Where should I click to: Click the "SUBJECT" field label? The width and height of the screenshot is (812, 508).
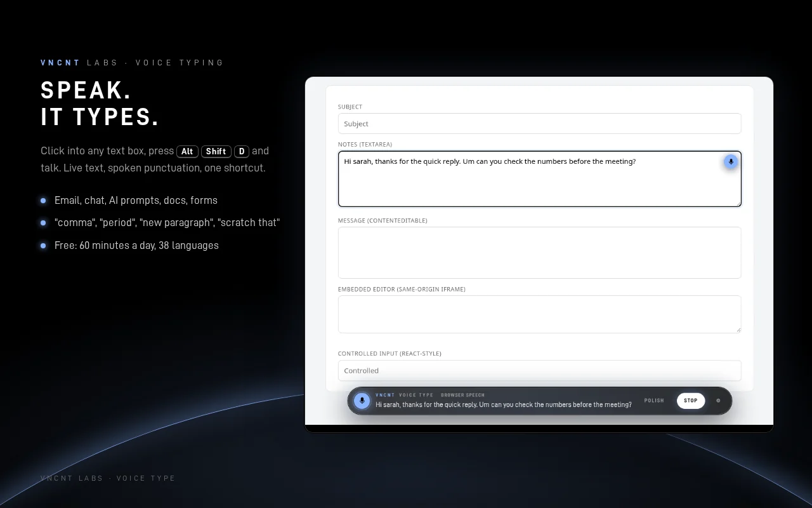point(350,107)
